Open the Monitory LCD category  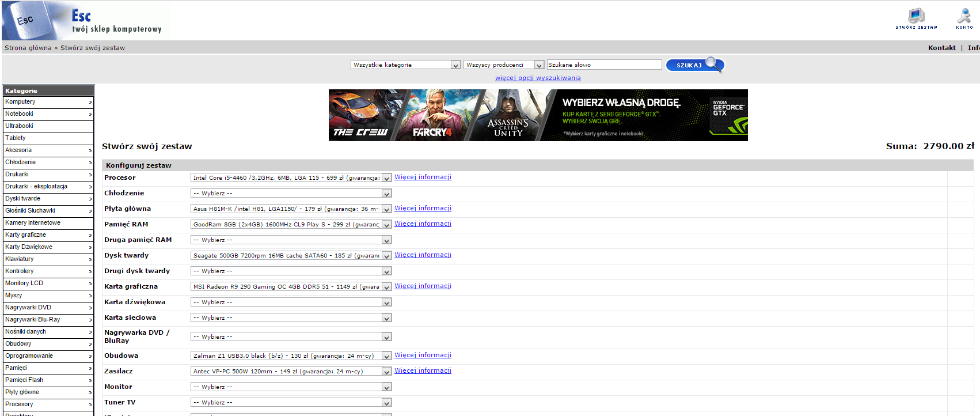point(48,283)
